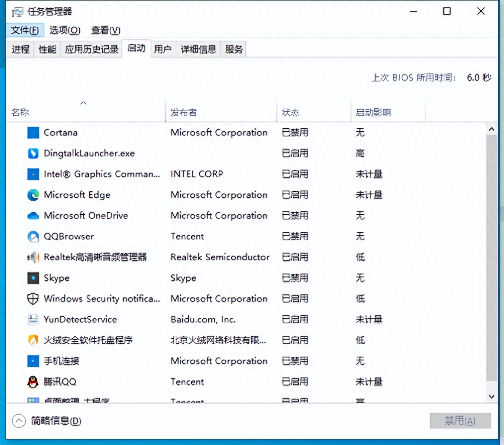Click the 北京火绒网络科技有限 publisher cell

tap(218, 340)
